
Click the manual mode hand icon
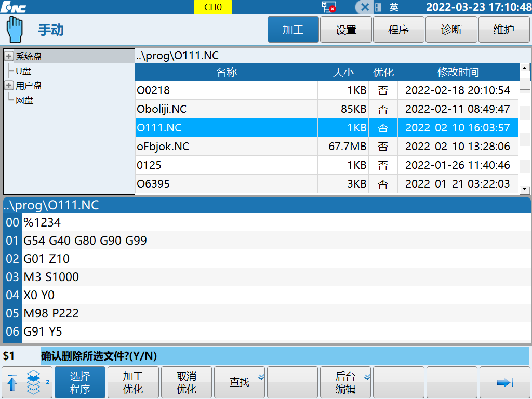coord(16,30)
